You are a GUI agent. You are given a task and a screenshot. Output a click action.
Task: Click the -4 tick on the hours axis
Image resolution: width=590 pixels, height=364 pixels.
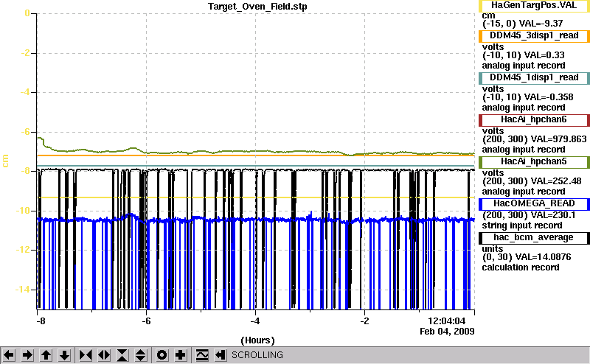(255, 321)
